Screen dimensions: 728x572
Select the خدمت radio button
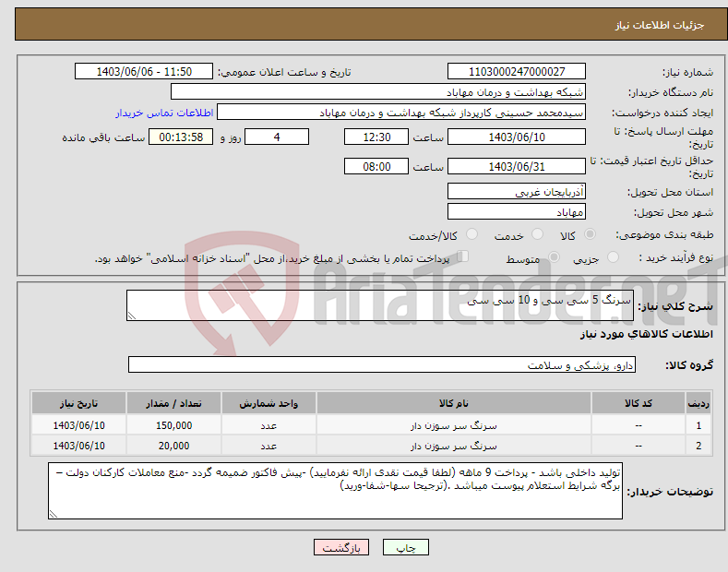(x=537, y=234)
